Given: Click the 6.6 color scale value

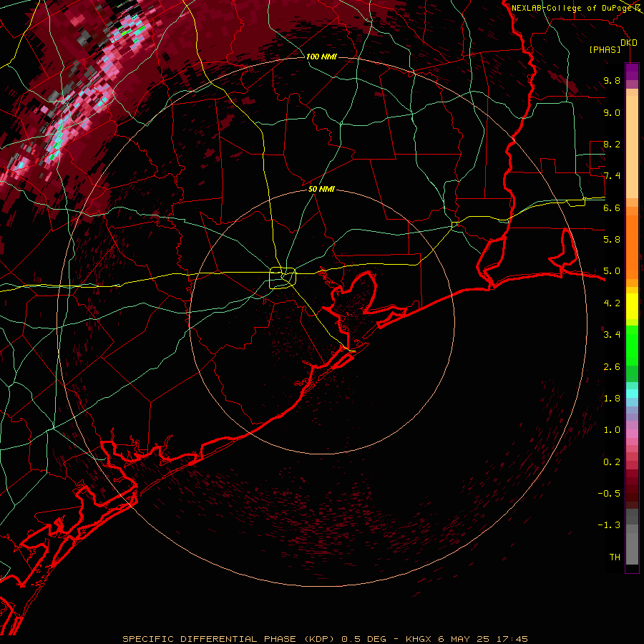Looking at the screenshot, I should pyautogui.click(x=612, y=208).
